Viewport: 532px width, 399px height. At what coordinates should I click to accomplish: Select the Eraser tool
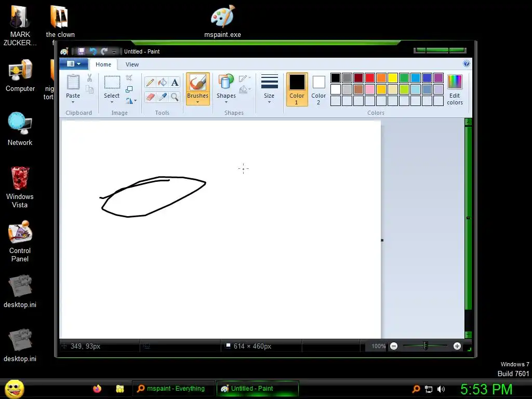click(x=150, y=97)
